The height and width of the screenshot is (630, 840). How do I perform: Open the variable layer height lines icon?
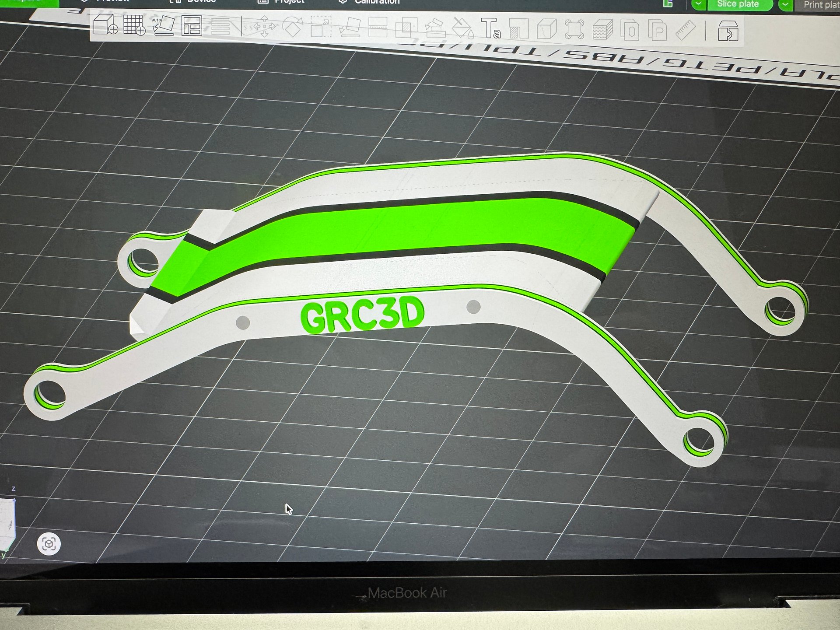(x=220, y=27)
